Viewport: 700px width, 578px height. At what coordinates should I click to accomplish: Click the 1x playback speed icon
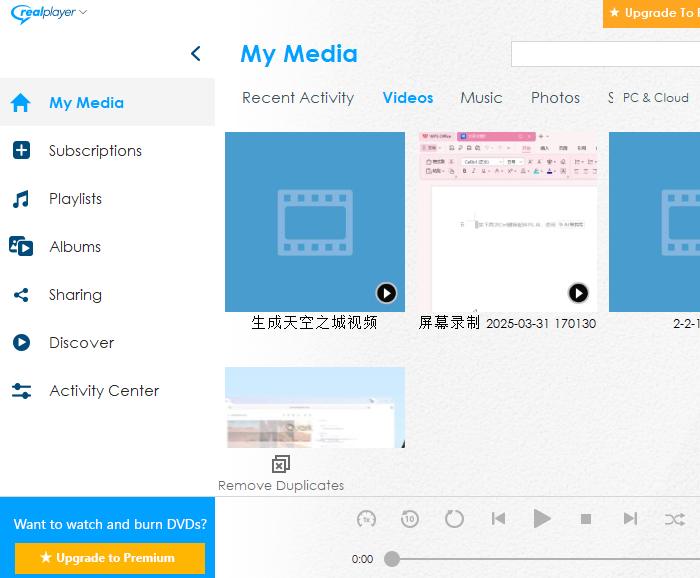[x=367, y=519]
